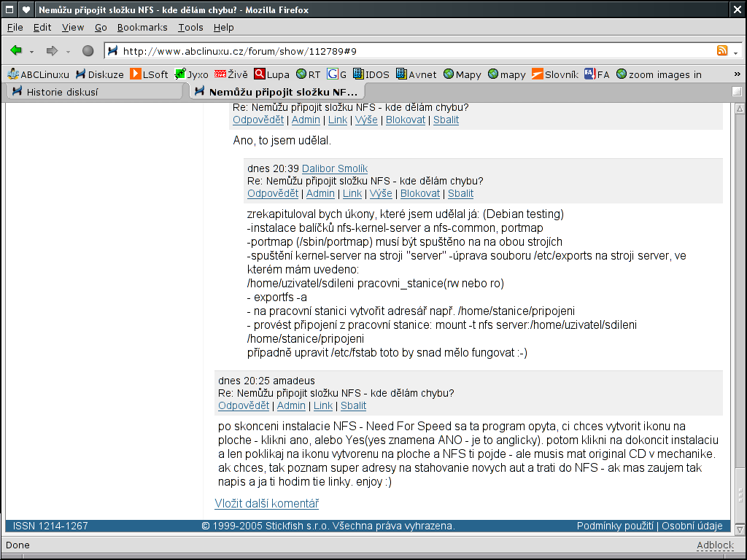Open the Lupa bookmark

(271, 74)
